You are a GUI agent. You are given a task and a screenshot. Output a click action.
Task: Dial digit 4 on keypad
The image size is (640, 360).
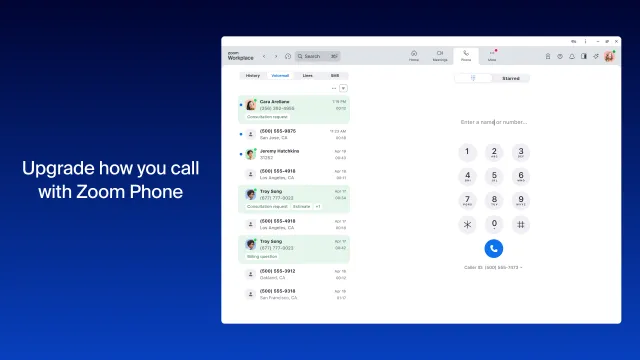(x=467, y=176)
